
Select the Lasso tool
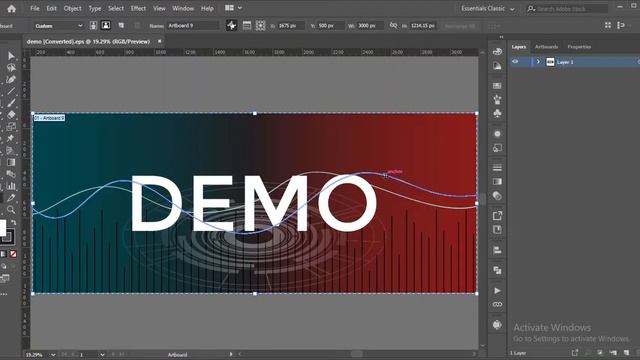[x=11, y=68]
